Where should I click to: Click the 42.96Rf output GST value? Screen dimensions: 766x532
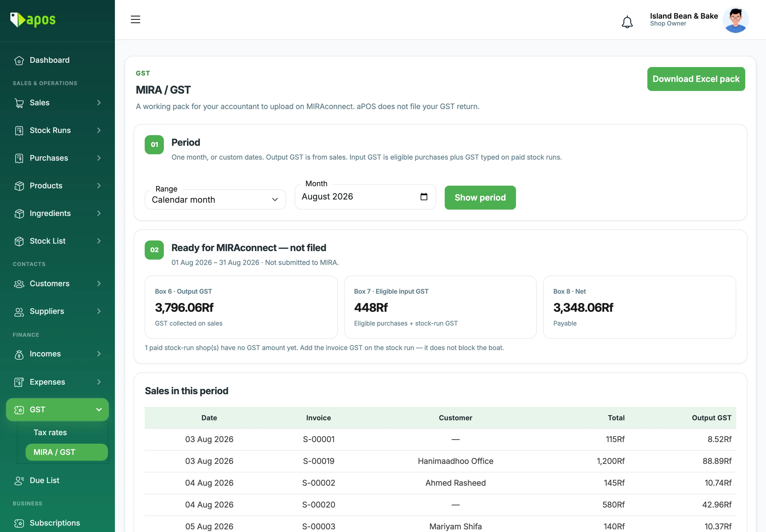pyautogui.click(x=717, y=505)
